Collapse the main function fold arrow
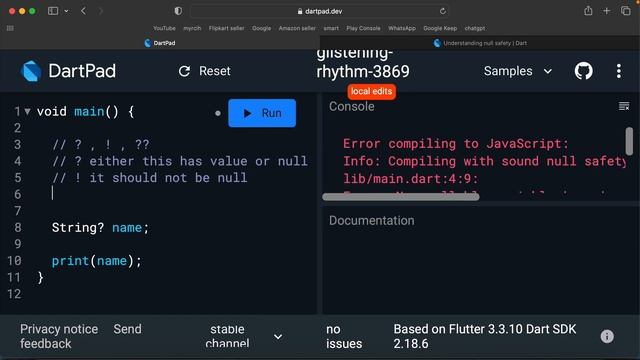 click(27, 111)
